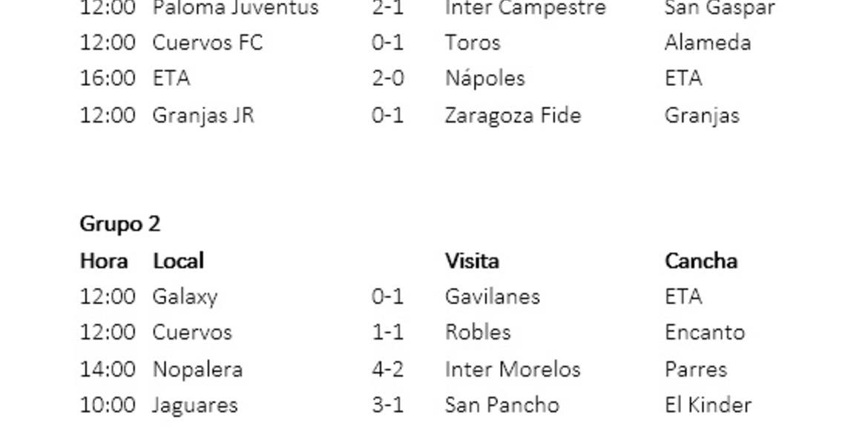The width and height of the screenshot is (868, 445).
Task: Click the "Grupo 2" heading
Action: tap(119, 224)
